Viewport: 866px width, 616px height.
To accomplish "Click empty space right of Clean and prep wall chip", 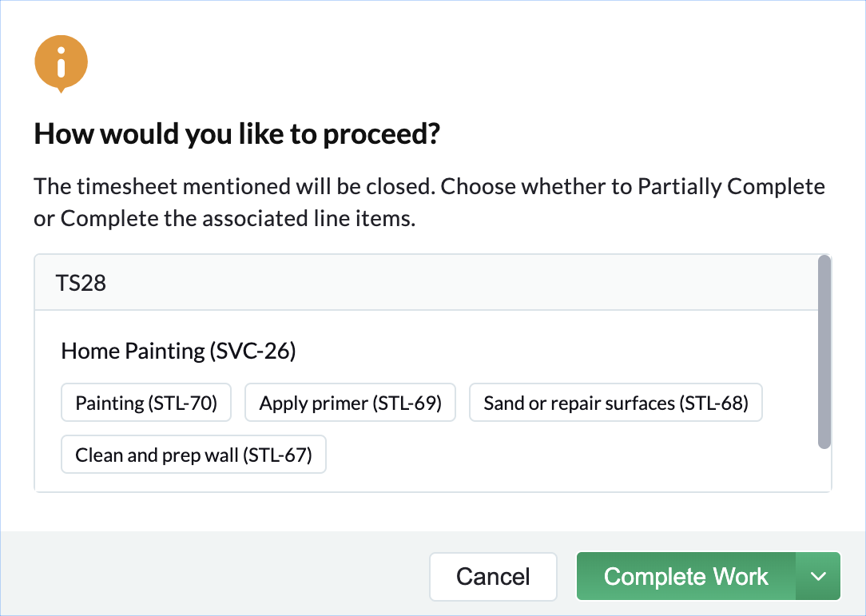I will pyautogui.click(x=559, y=455).
